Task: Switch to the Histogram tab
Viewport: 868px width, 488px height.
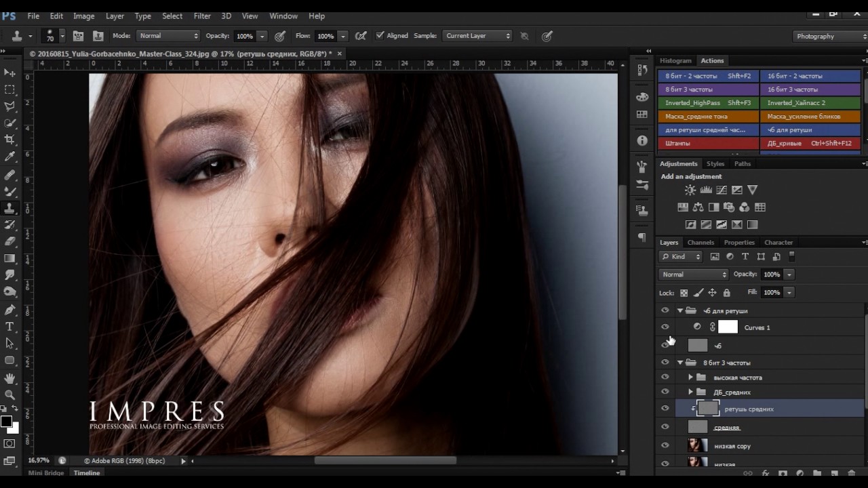Action: tap(675, 60)
